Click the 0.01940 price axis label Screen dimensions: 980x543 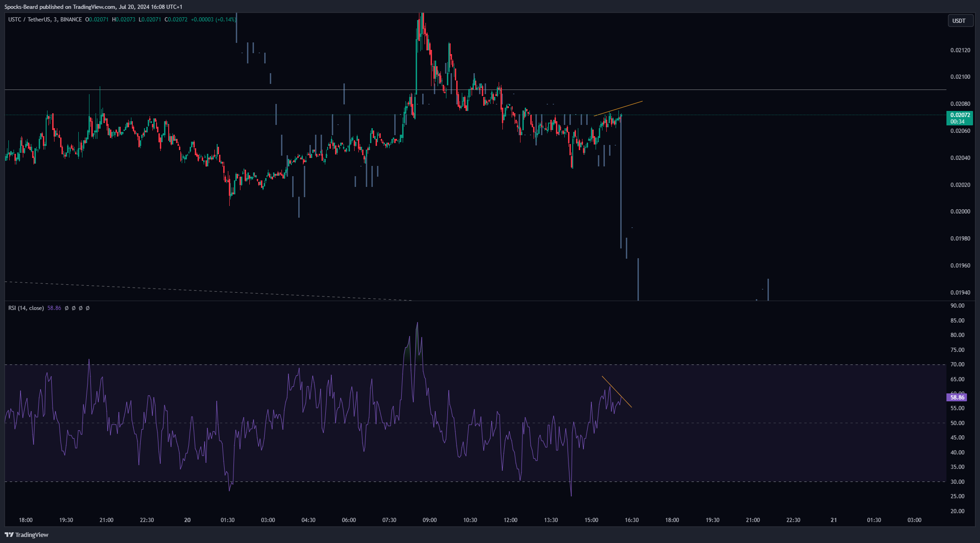[960, 293]
